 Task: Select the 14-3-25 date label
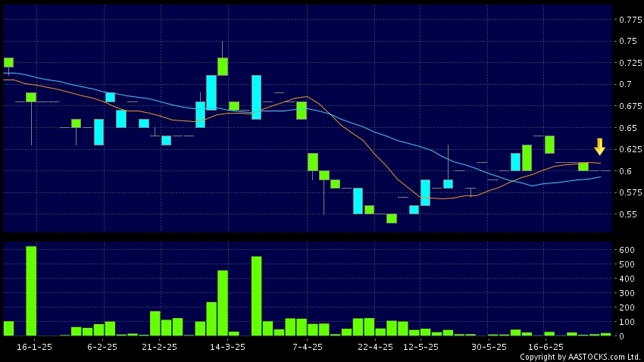click(227, 347)
